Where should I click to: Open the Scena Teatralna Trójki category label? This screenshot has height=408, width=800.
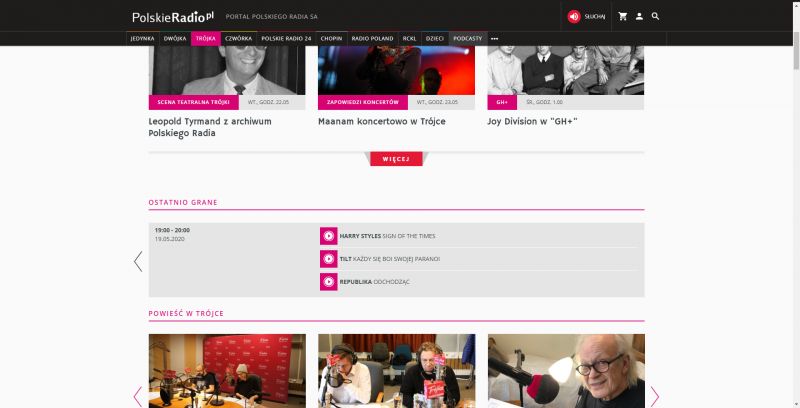(x=193, y=102)
